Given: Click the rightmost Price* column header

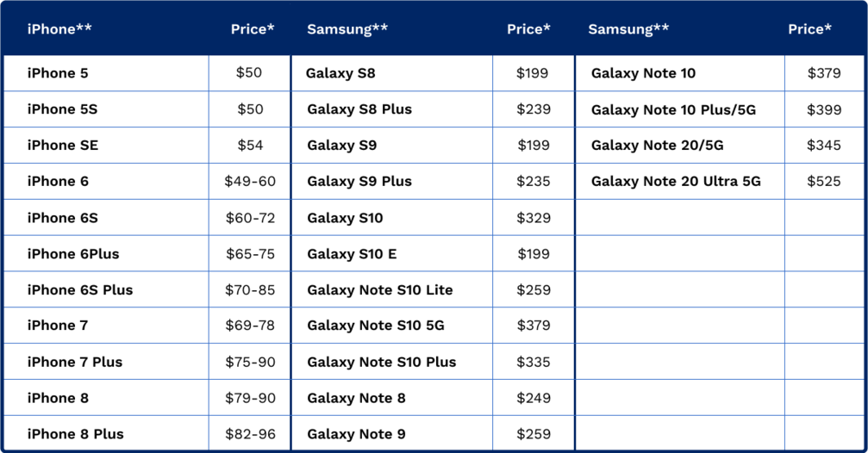Looking at the screenshot, I should click(809, 29).
